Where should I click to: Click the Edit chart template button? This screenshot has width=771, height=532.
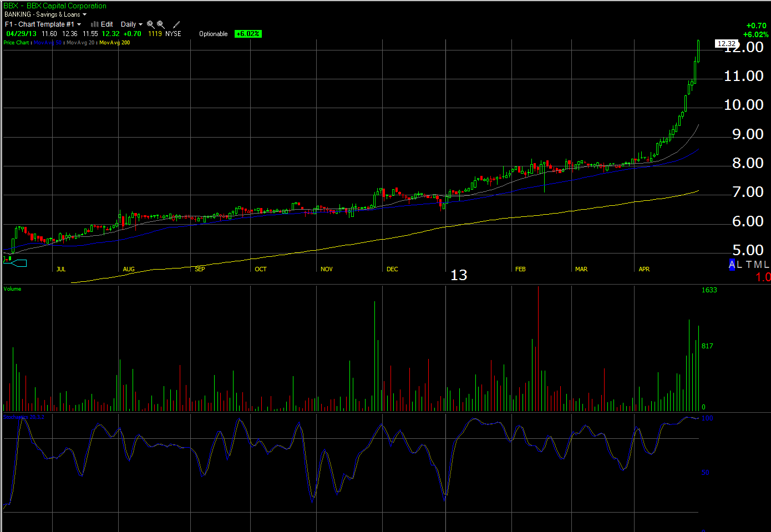coord(107,24)
